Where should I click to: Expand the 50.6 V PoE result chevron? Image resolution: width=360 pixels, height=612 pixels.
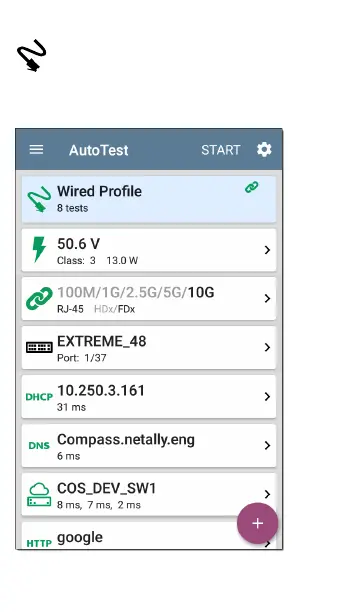tap(267, 250)
